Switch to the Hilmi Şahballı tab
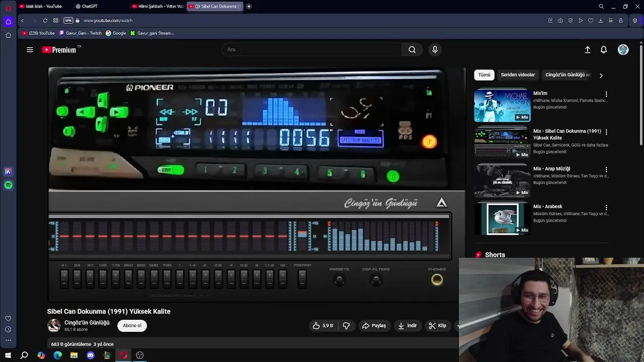 click(x=157, y=7)
